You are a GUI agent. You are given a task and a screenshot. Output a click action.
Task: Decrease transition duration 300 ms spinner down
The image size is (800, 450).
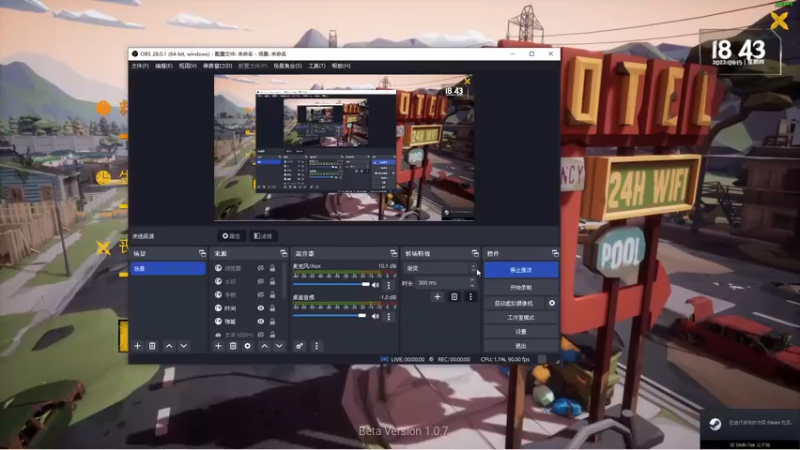tap(472, 285)
